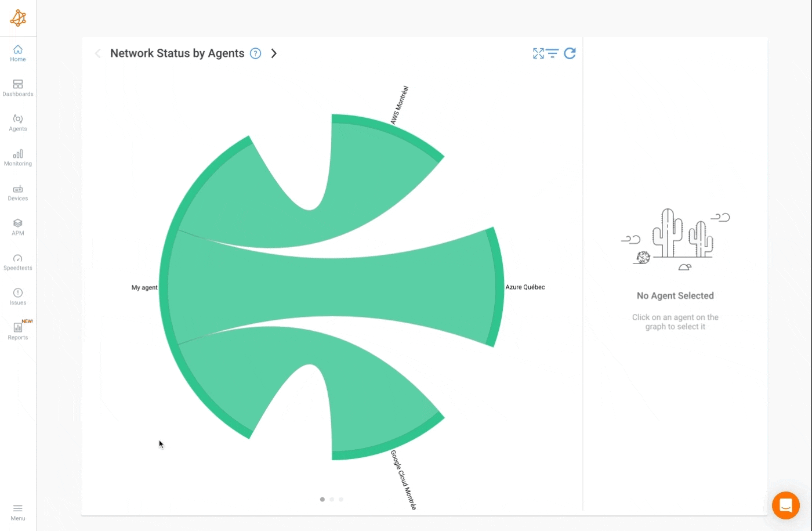812x531 pixels.
Task: Switch to the second page dot
Action: click(332, 499)
